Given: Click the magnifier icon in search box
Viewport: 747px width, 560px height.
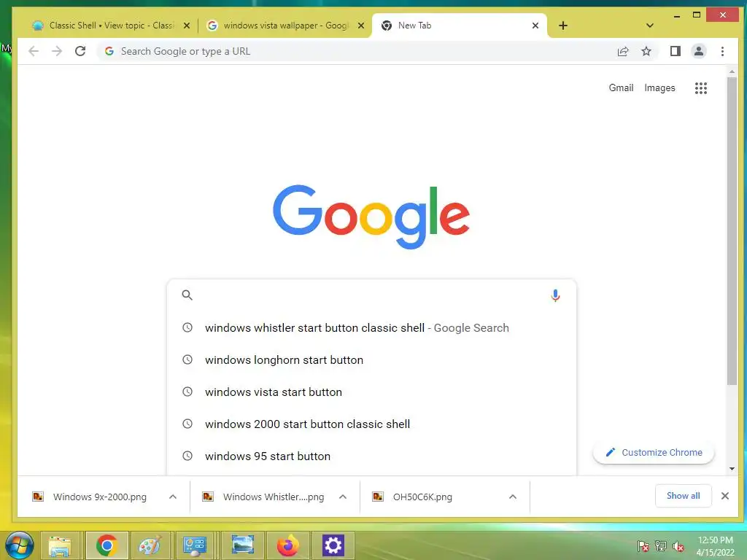Looking at the screenshot, I should (187, 295).
